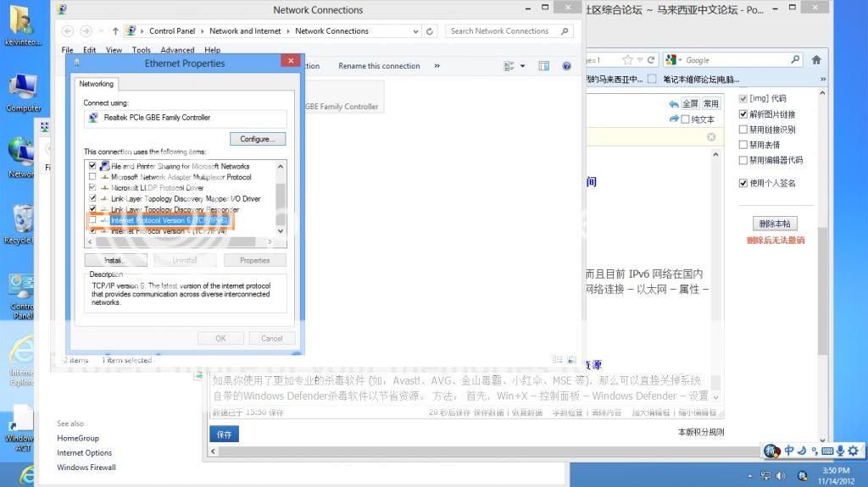Click the up arrow navigation icon in Explorer
This screenshot has width=868, height=487.
click(x=115, y=31)
